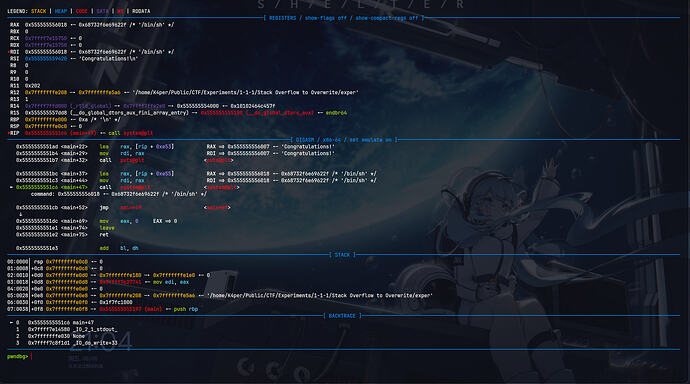Click the <main+37> lea instruction
690x384 pixels.
click(x=196, y=173)
